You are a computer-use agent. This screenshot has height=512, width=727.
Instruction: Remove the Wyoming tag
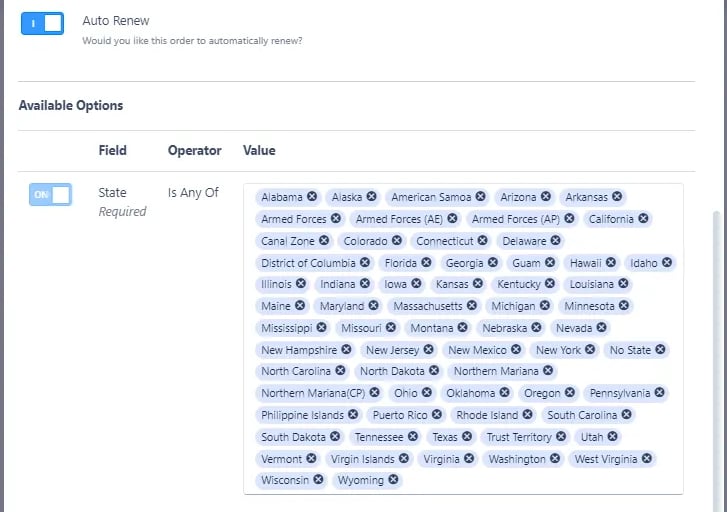394,480
